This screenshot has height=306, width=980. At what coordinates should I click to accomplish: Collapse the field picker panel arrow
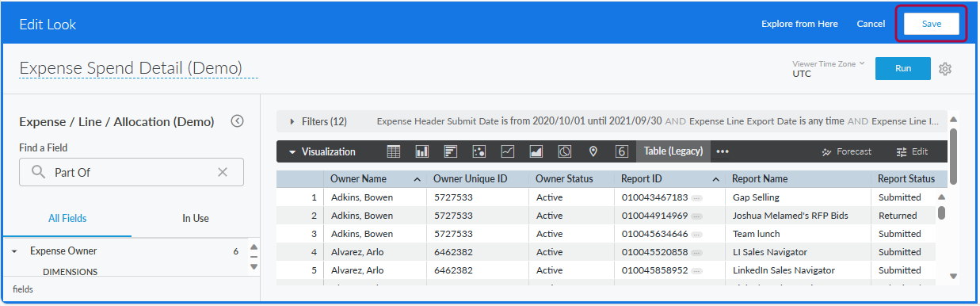pyautogui.click(x=237, y=121)
